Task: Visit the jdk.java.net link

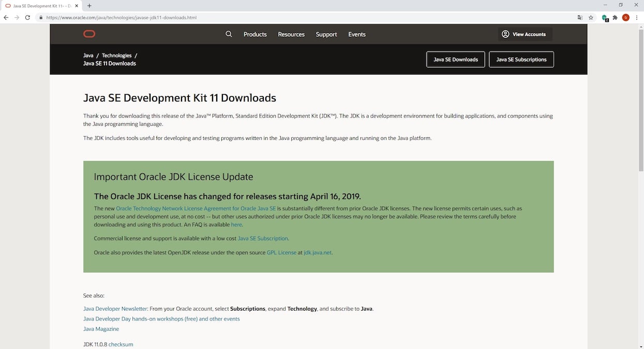Action: click(x=318, y=253)
